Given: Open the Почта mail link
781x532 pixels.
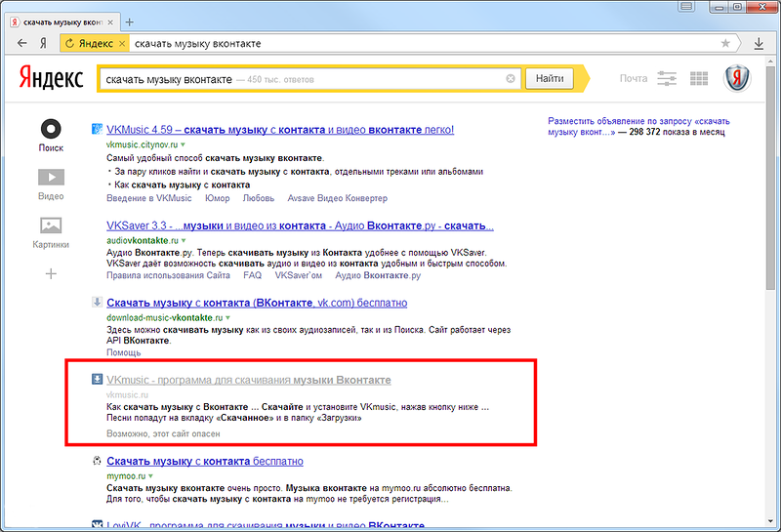Looking at the screenshot, I should pos(633,79).
